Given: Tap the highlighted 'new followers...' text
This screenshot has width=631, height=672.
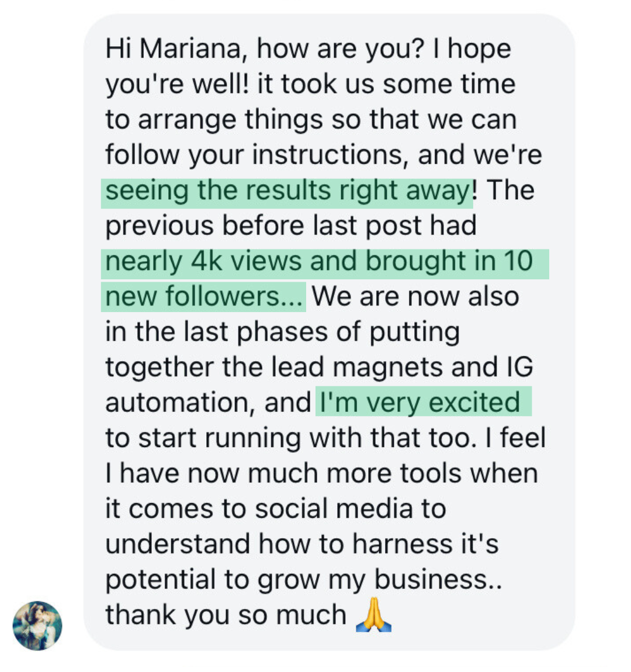Looking at the screenshot, I should (203, 297).
